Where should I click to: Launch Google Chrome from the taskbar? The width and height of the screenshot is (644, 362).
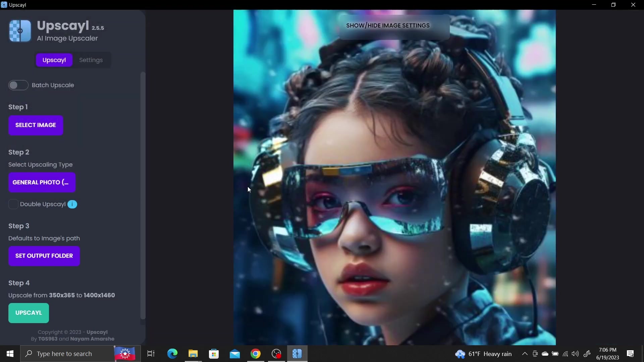(x=256, y=354)
